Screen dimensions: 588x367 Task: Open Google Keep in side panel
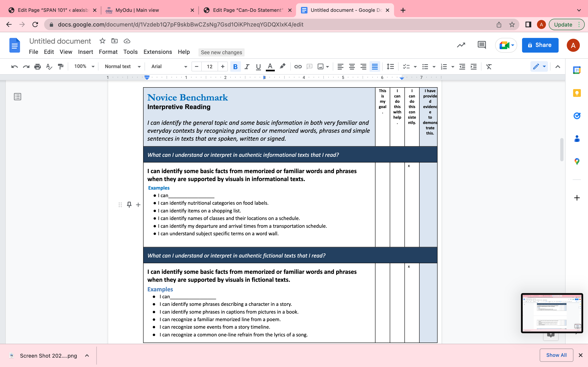click(577, 93)
